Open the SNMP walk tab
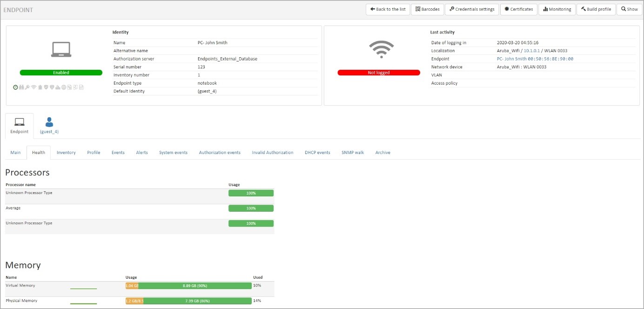644x309 pixels. [x=353, y=153]
